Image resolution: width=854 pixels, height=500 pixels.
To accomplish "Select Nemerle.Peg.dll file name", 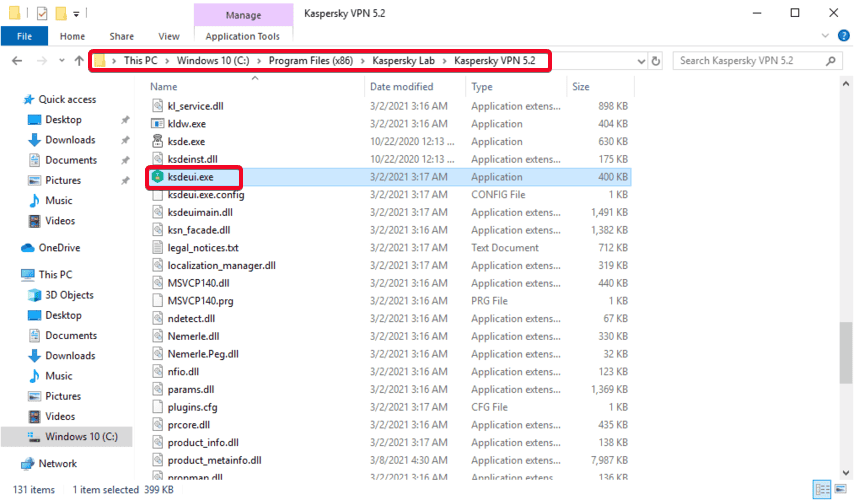I will [x=203, y=353].
